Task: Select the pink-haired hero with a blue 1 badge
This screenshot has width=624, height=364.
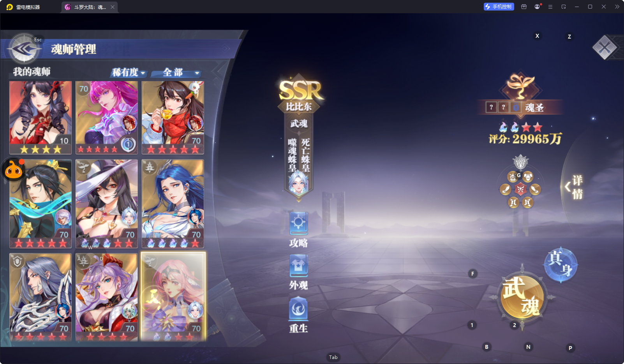Action: click(106, 118)
